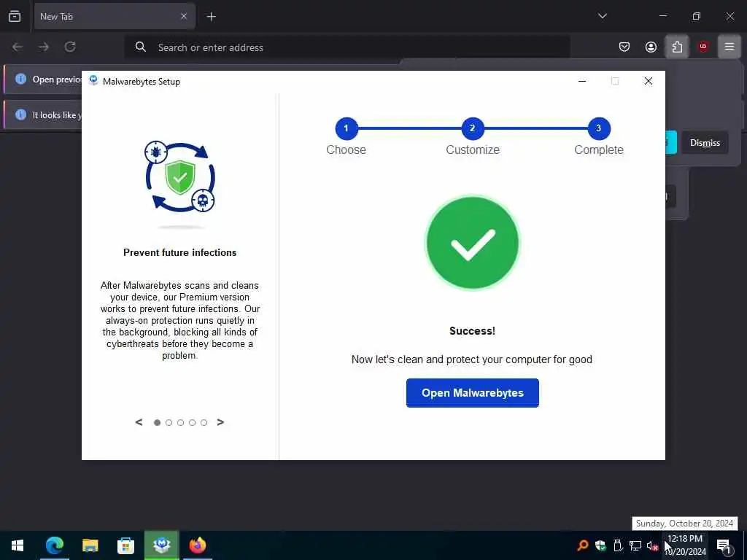The width and height of the screenshot is (747, 560).
Task: Select the New Tab tab
Action: (115, 16)
